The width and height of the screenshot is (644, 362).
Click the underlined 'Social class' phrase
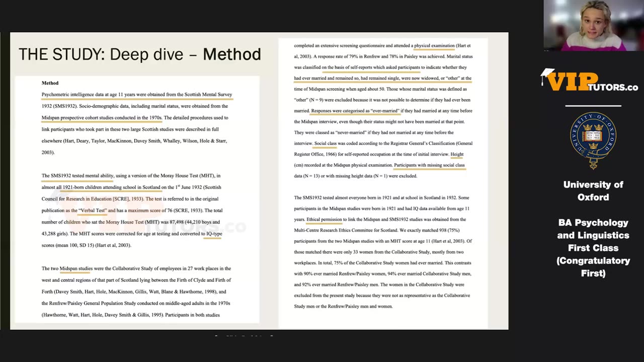pyautogui.click(x=325, y=143)
